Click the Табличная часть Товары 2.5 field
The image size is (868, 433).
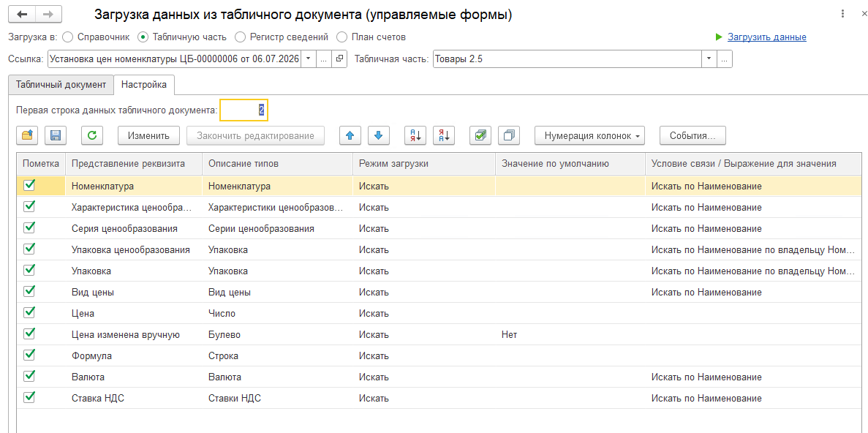click(x=567, y=59)
